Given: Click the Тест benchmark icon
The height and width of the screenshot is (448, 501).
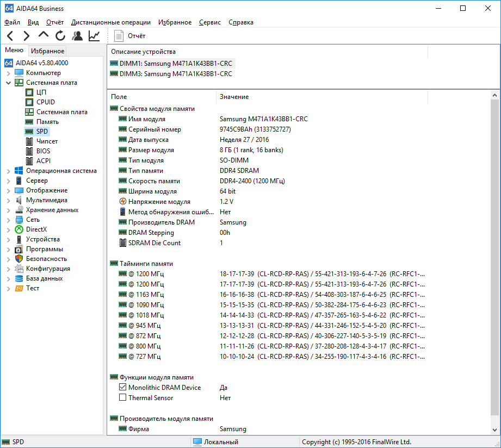Looking at the screenshot, I should click(x=19, y=288).
